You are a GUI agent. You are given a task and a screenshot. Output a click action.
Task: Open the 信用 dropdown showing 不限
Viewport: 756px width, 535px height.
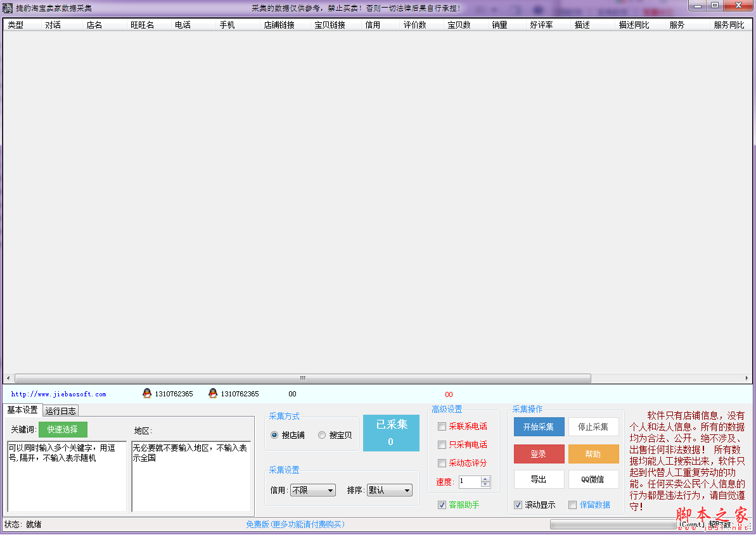[x=312, y=490]
